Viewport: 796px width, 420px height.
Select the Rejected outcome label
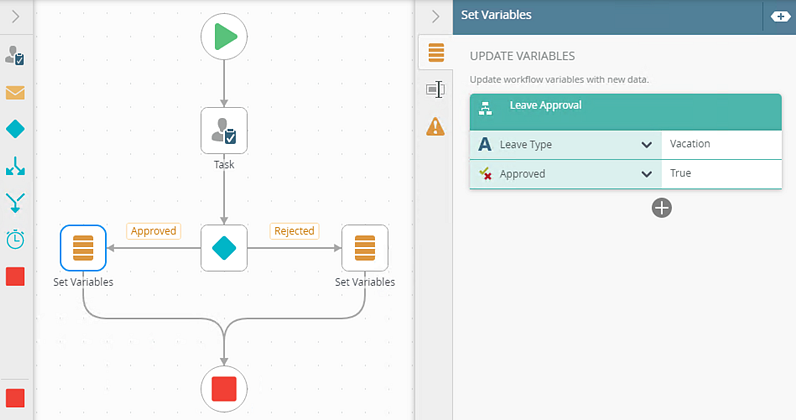(x=294, y=231)
